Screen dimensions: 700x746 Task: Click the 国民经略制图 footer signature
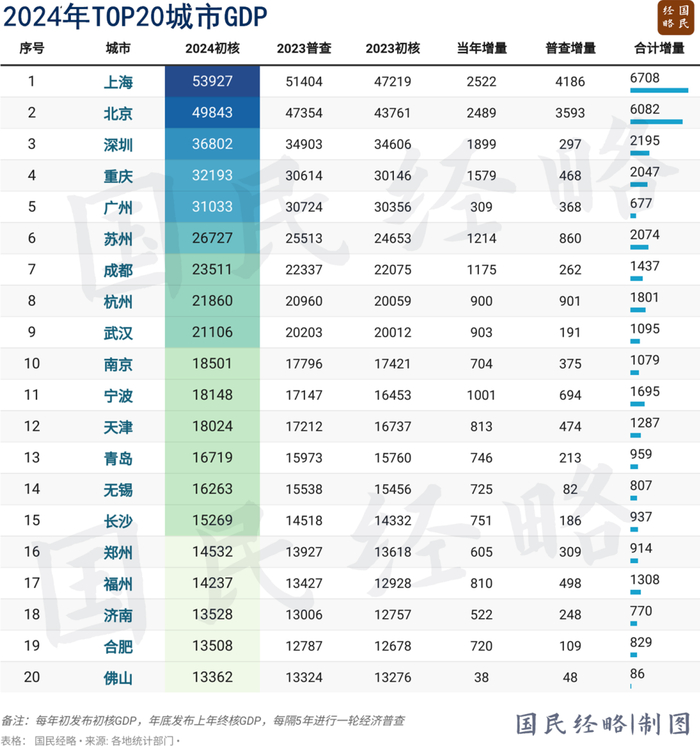[603, 724]
